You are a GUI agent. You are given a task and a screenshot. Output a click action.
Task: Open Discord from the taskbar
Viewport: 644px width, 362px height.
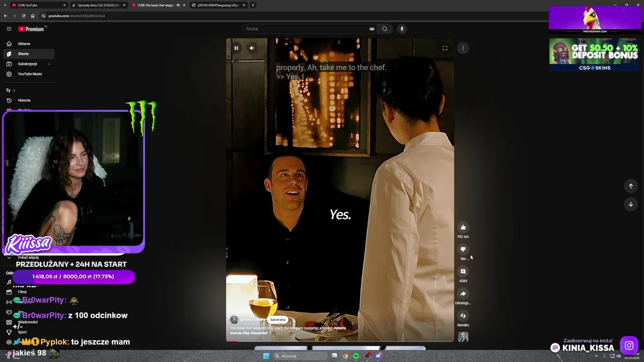tap(378, 356)
